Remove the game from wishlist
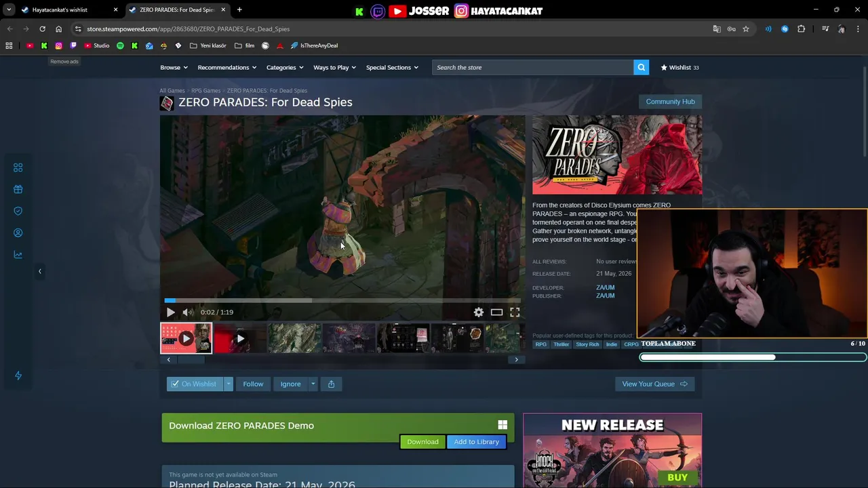The width and height of the screenshot is (868, 488). click(x=195, y=384)
